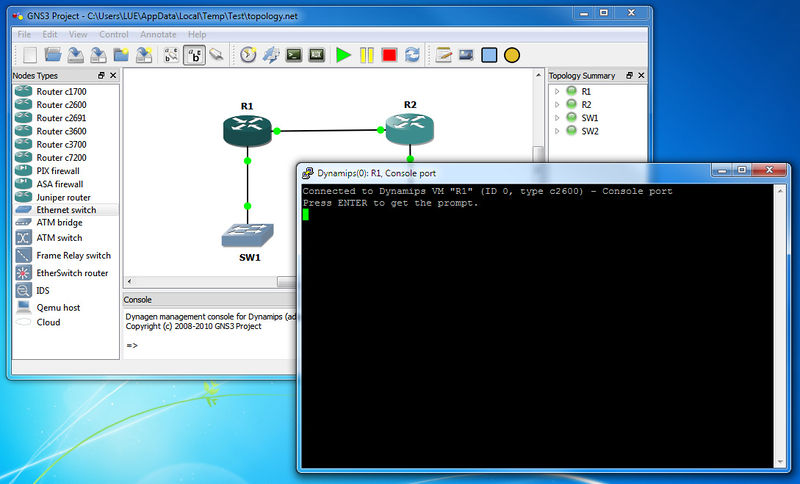
Task: Toggle the add a link cable icon
Action: coord(217,55)
